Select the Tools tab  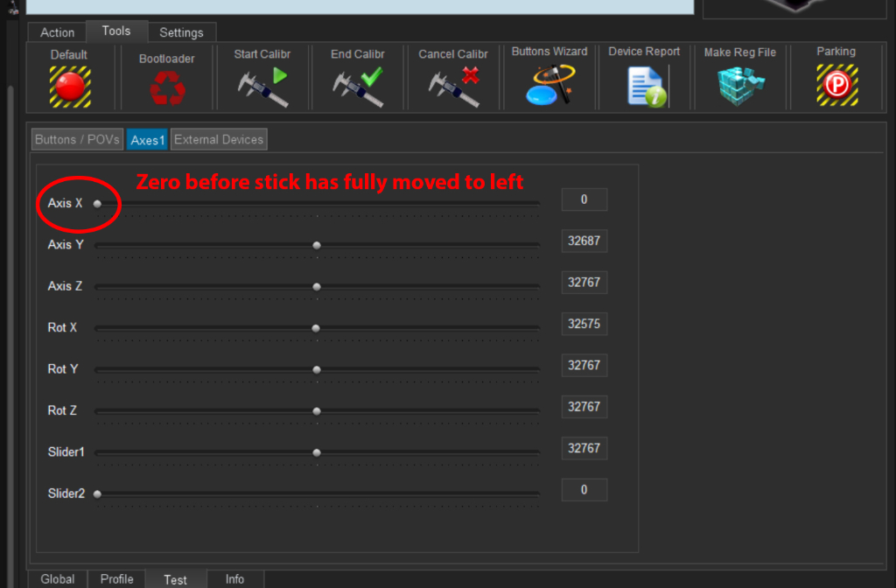click(x=116, y=31)
